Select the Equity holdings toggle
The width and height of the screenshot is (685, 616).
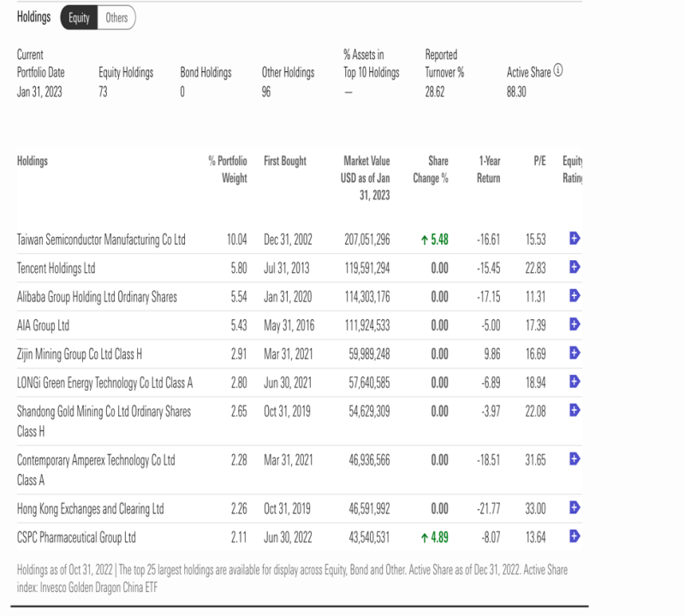(79, 18)
